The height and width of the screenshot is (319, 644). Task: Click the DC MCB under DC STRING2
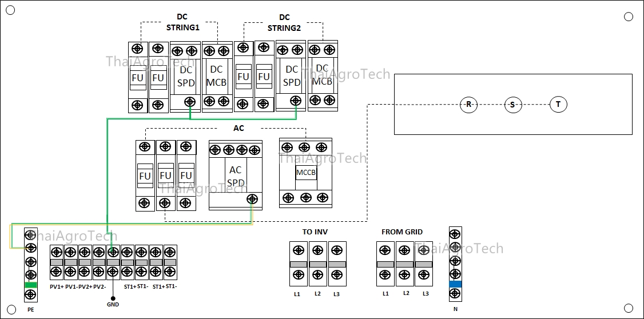322,75
